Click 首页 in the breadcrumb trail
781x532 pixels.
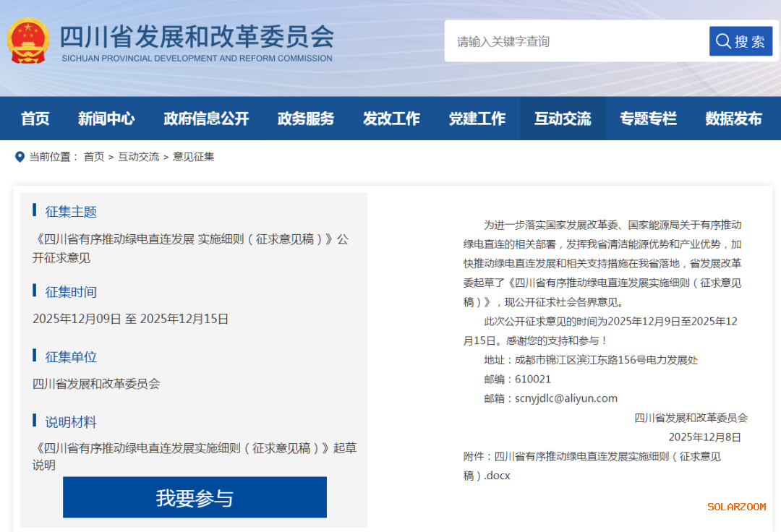[94, 157]
